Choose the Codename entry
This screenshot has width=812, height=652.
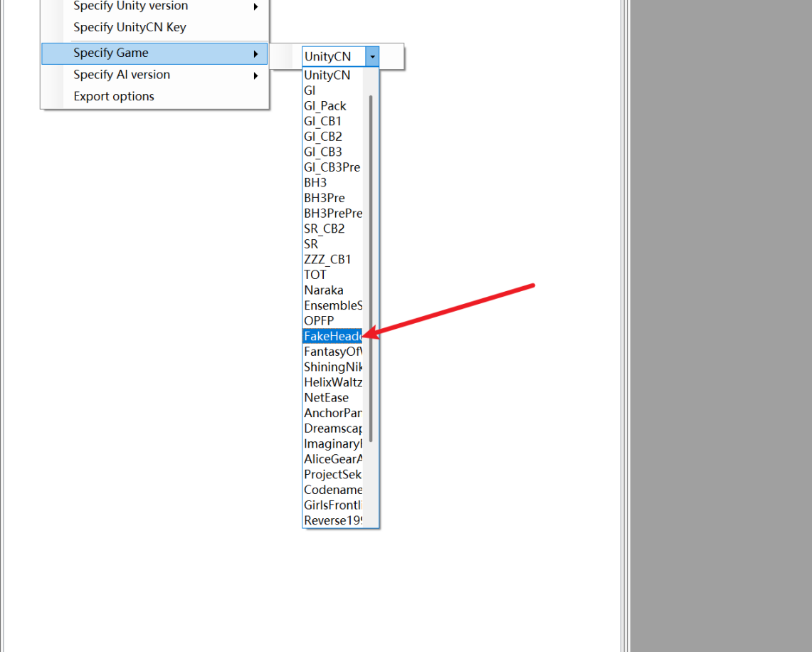[332, 490]
